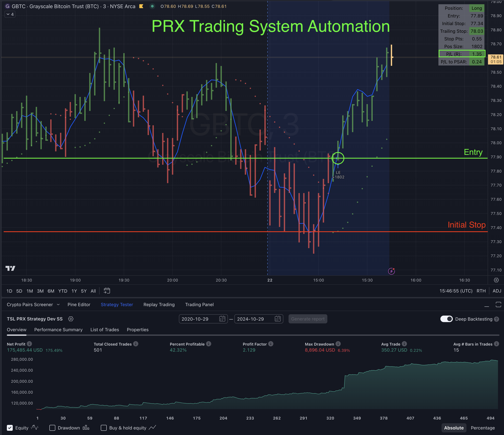This screenshot has height=435, width=504.
Task: Click the chart settings gear icon
Action: (496, 280)
